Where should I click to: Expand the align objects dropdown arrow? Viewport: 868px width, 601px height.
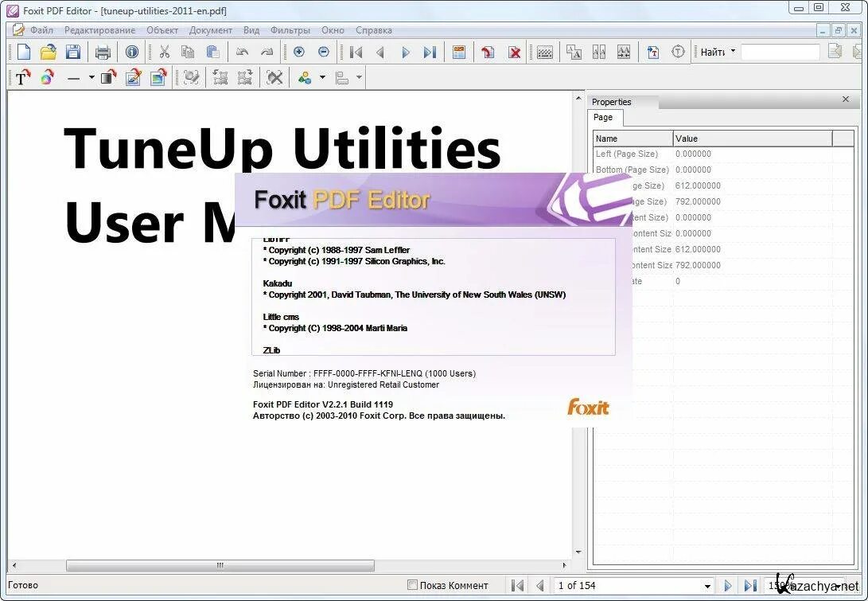tap(359, 77)
